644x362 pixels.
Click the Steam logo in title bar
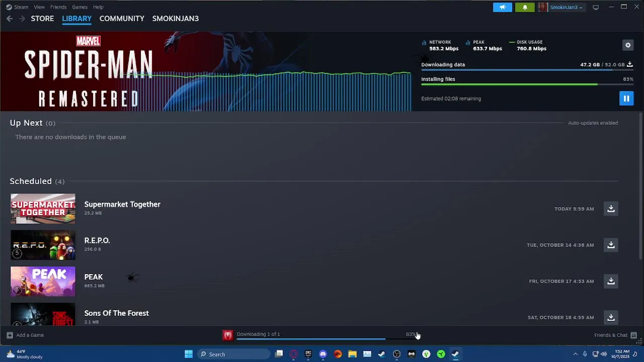(9, 7)
